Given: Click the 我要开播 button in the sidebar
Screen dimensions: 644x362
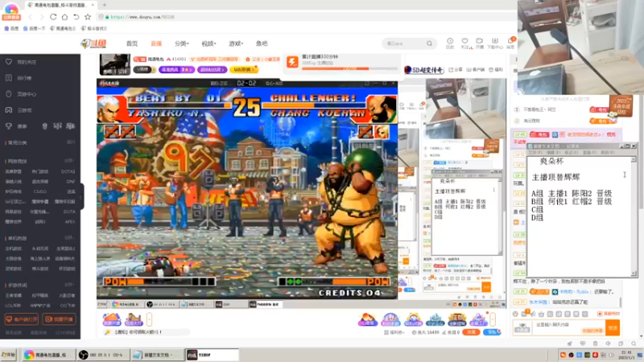Looking at the screenshot, I should pos(60,319).
